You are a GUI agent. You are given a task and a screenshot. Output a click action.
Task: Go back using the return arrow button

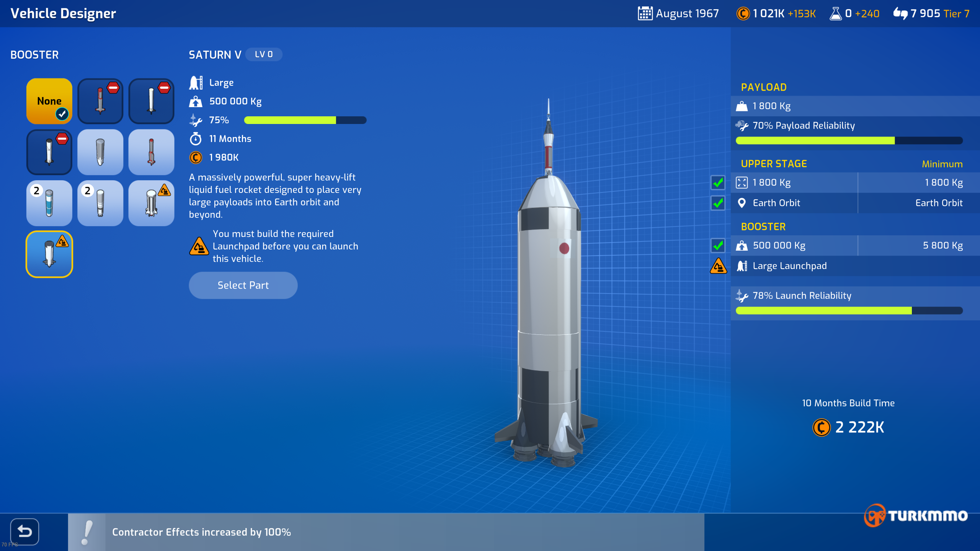coord(24,531)
